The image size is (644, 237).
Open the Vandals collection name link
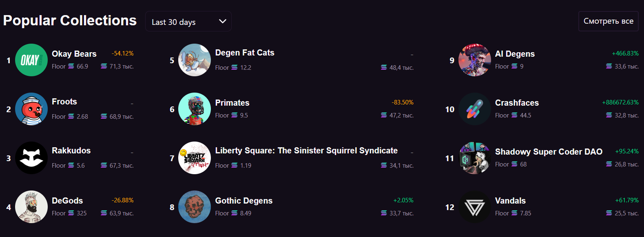pyautogui.click(x=510, y=201)
